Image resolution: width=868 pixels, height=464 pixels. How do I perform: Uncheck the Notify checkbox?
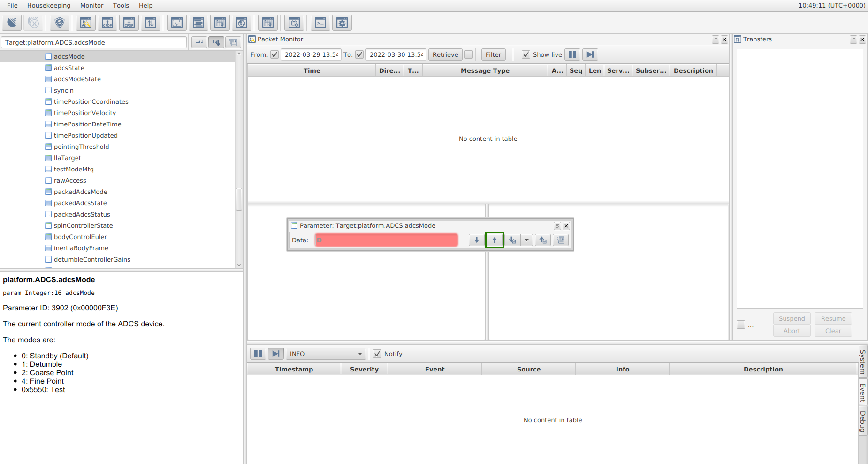click(x=377, y=354)
